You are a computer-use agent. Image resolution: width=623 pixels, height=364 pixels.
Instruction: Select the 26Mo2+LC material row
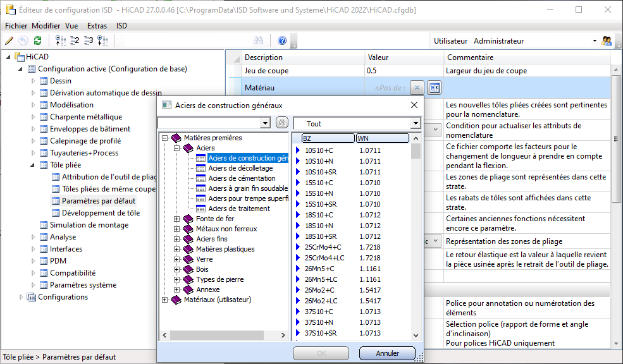coord(352,301)
